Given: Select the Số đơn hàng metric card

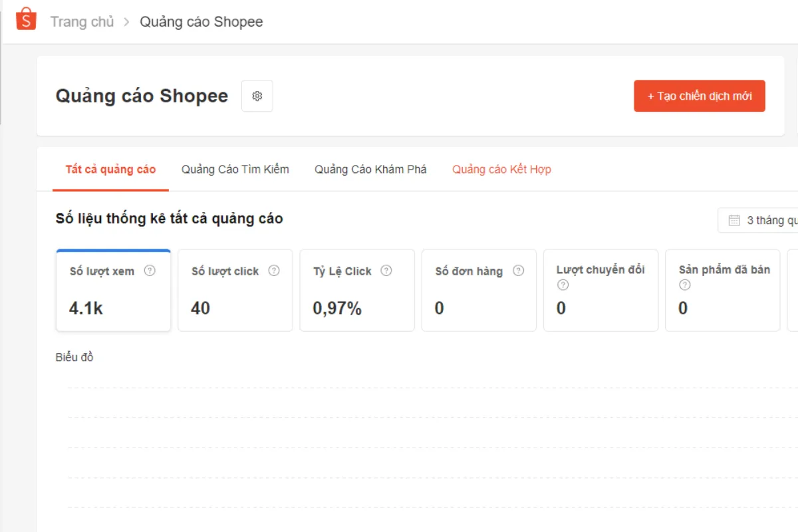Looking at the screenshot, I should coord(479,291).
